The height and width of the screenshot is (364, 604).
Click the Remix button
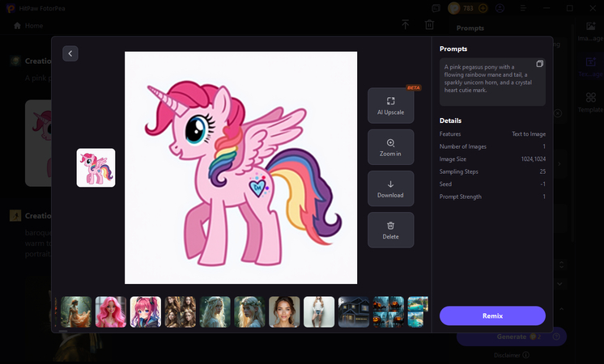tap(492, 315)
